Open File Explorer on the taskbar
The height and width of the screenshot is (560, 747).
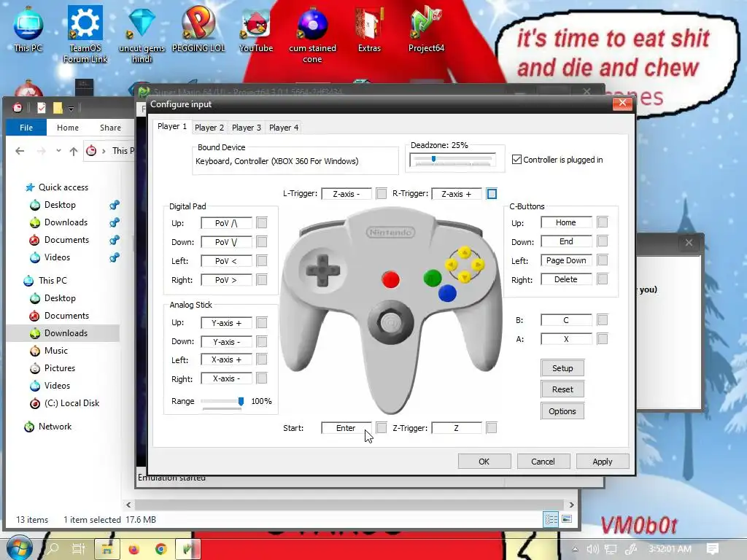coord(107,549)
